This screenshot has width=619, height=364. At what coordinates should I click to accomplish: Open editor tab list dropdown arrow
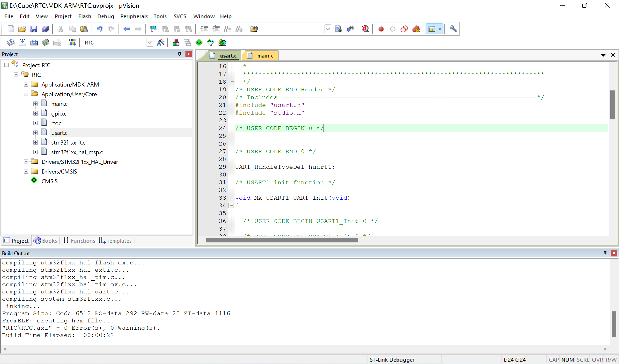click(x=603, y=55)
